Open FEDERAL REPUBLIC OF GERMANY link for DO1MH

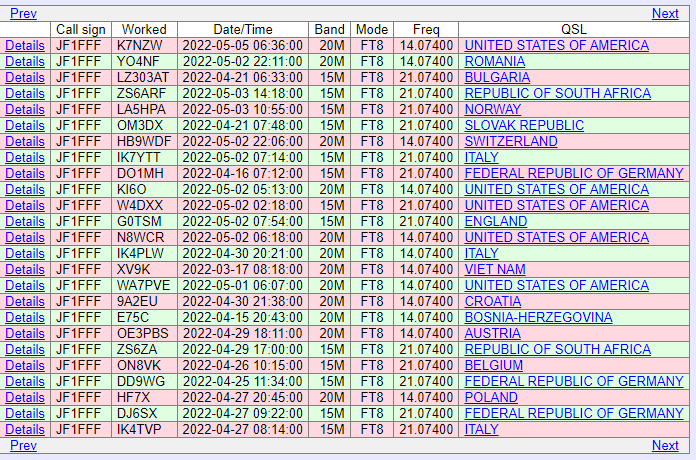click(x=574, y=173)
